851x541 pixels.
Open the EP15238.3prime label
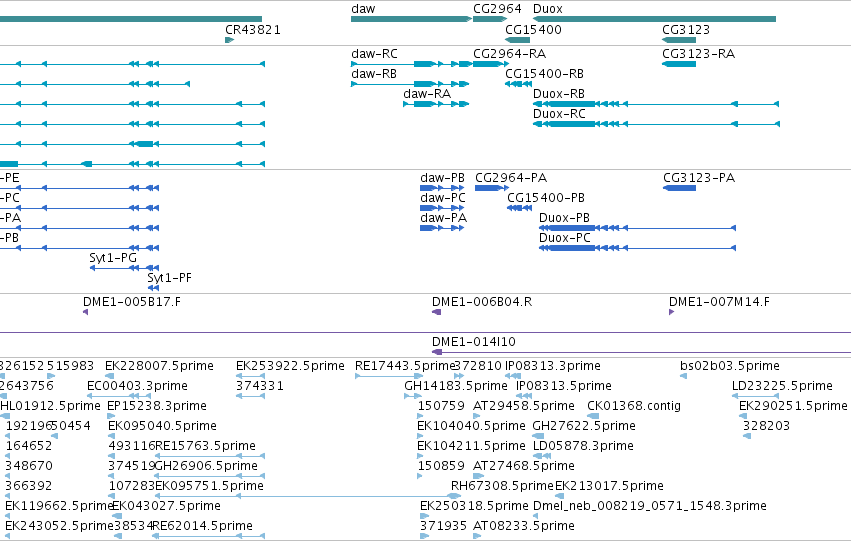click(157, 406)
